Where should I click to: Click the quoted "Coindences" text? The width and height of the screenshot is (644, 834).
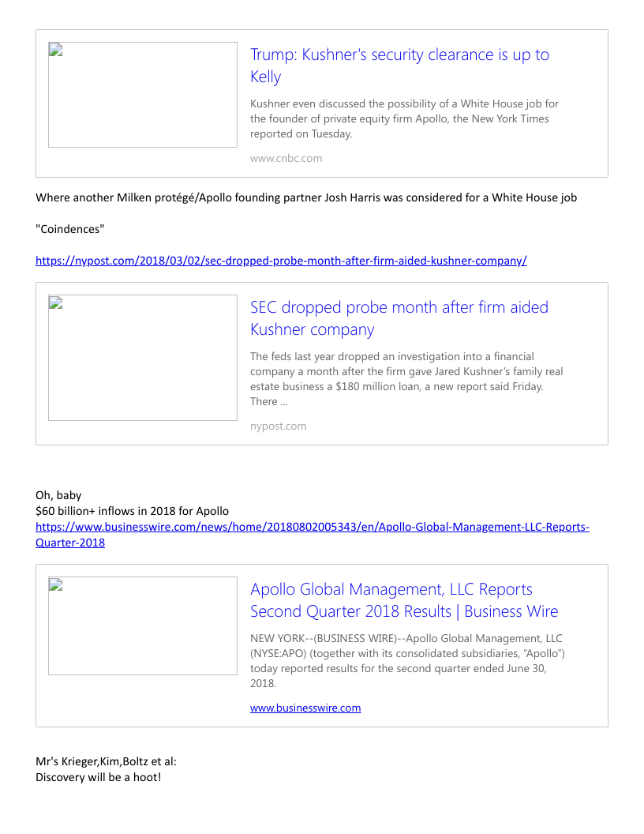(x=70, y=229)
